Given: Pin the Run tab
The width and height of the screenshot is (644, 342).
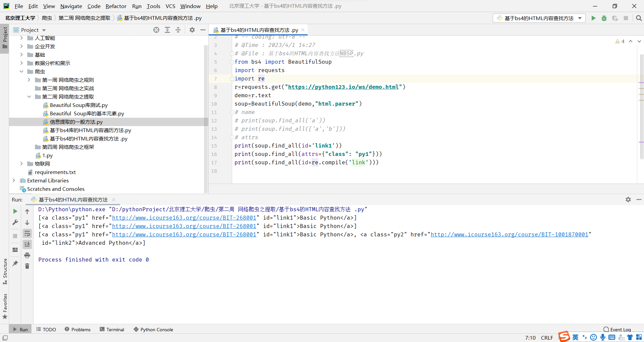Looking at the screenshot, I should click(x=15, y=264).
